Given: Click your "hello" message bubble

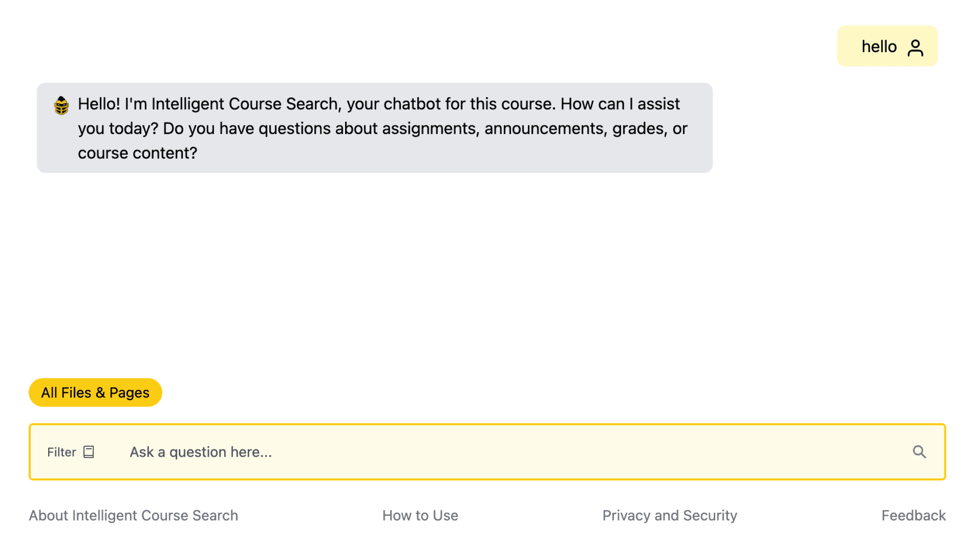Looking at the screenshot, I should coord(879,46).
